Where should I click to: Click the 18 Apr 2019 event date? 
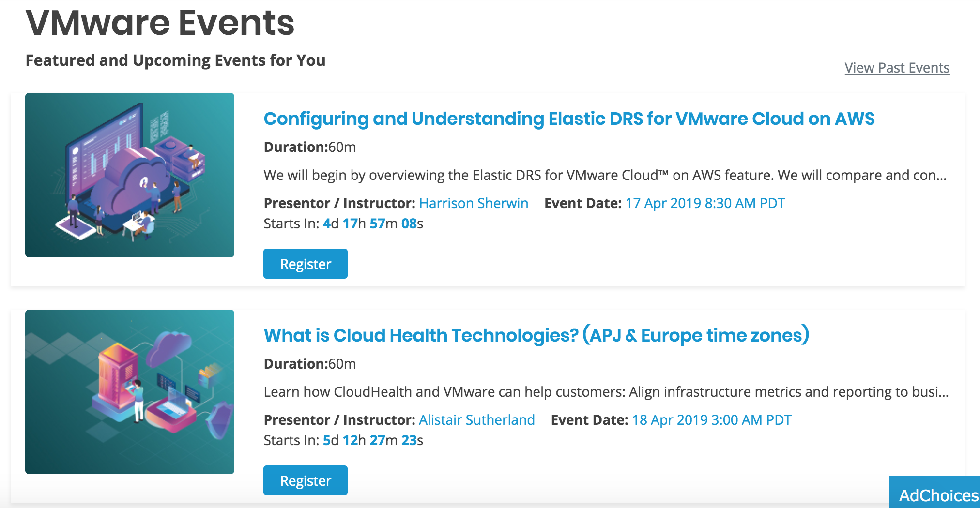pyautogui.click(x=711, y=420)
